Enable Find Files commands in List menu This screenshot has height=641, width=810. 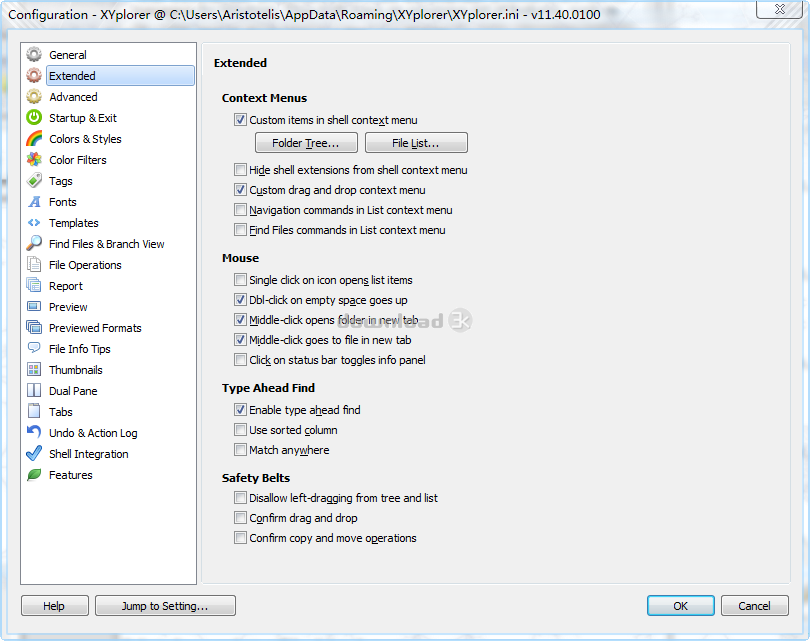[240, 230]
